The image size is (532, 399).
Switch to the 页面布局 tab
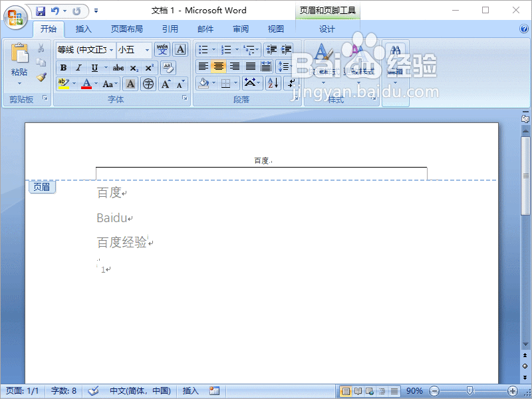tap(126, 29)
